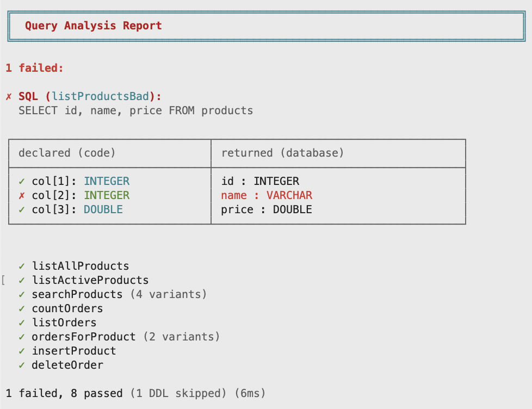
Task: Click the red 'name : VARCHAR' returned column
Action: click(x=267, y=196)
